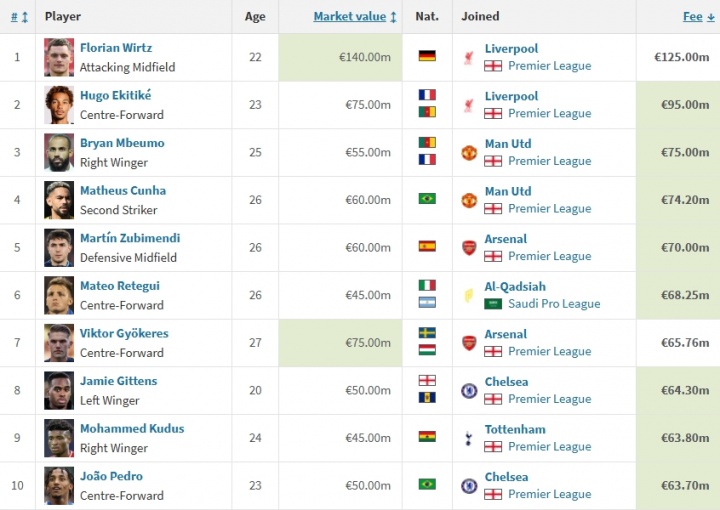
Task: Click João Pedro player photo thumbnail
Action: tap(59, 485)
